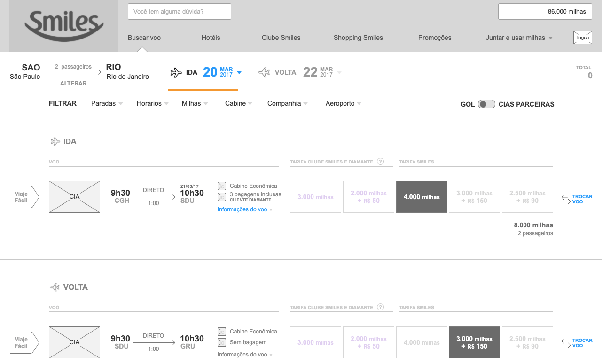
Task: Click the 'Você tem alguma dúvida?' search field
Action: click(180, 11)
